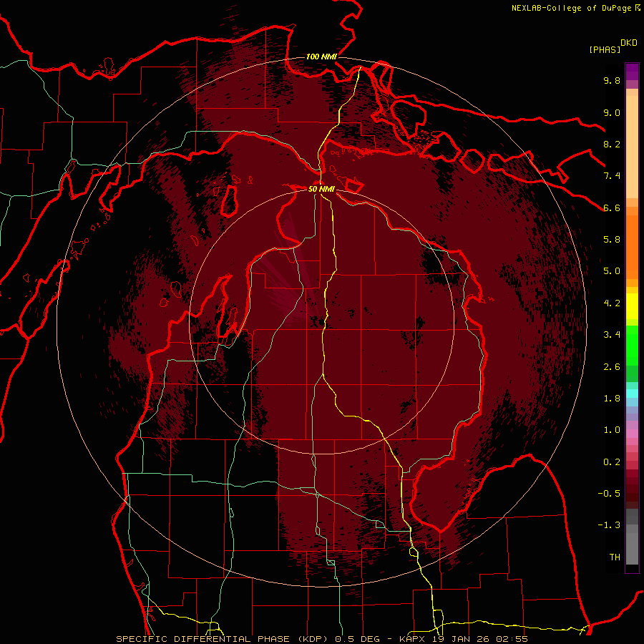644x644 pixels.
Task: Click the 3.4 value on the scale
Action: (612, 335)
